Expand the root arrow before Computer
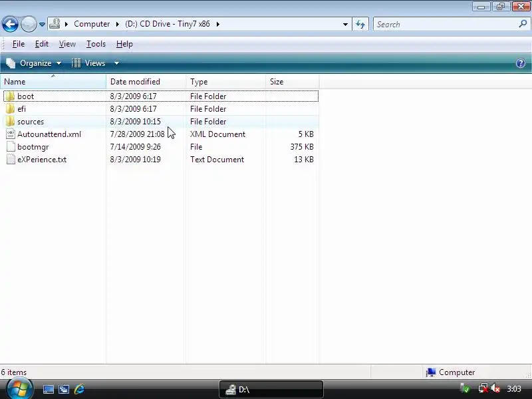The width and height of the screenshot is (532, 399). pos(66,24)
